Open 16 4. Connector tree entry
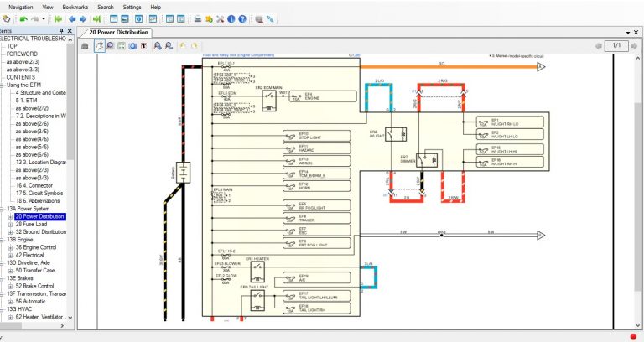The height and width of the screenshot is (342, 644). click(x=34, y=185)
